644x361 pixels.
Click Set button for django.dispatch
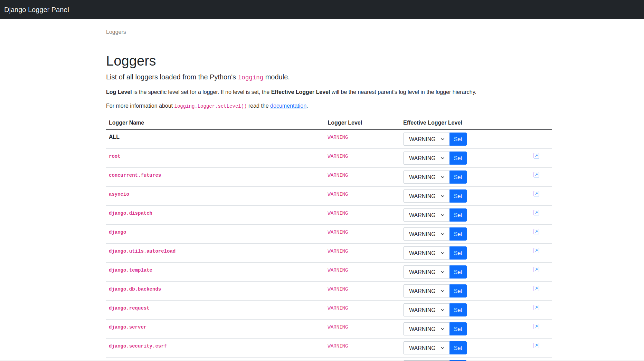coord(458,215)
